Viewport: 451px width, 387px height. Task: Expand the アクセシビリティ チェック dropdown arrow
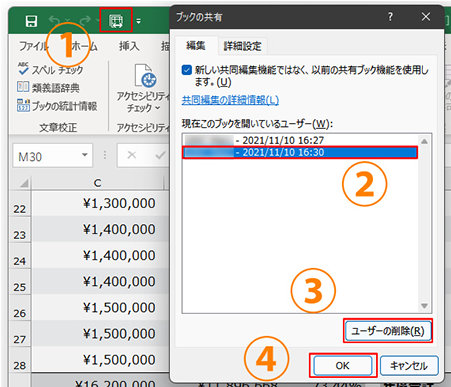coord(158,108)
